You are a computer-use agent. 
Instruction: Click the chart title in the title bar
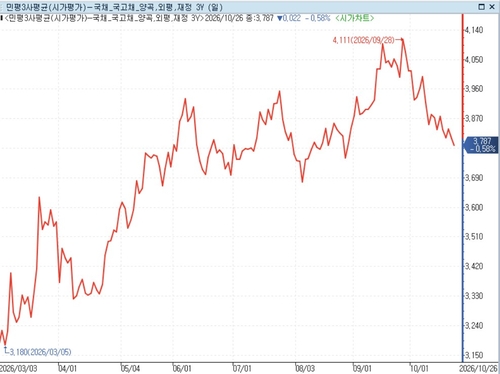tap(114, 7)
